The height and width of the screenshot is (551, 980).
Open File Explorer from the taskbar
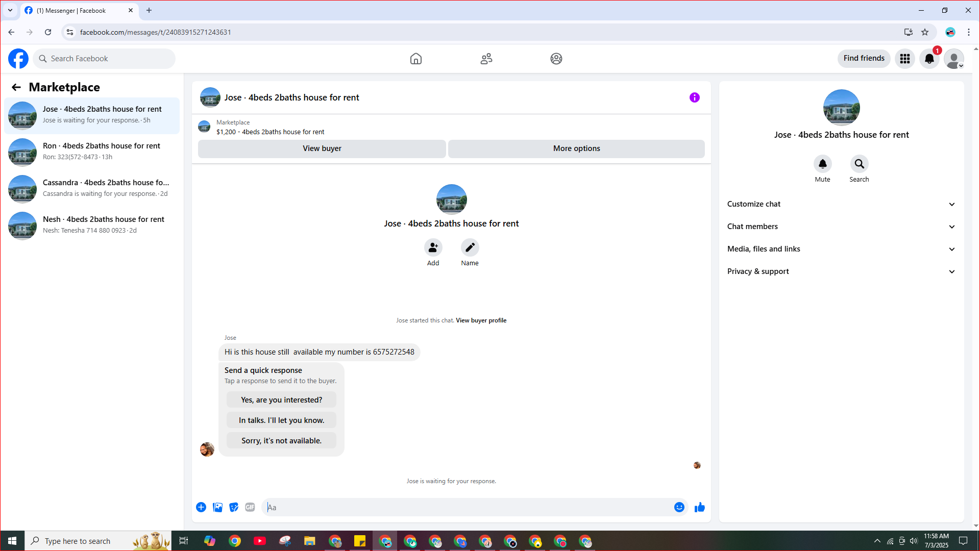click(310, 541)
